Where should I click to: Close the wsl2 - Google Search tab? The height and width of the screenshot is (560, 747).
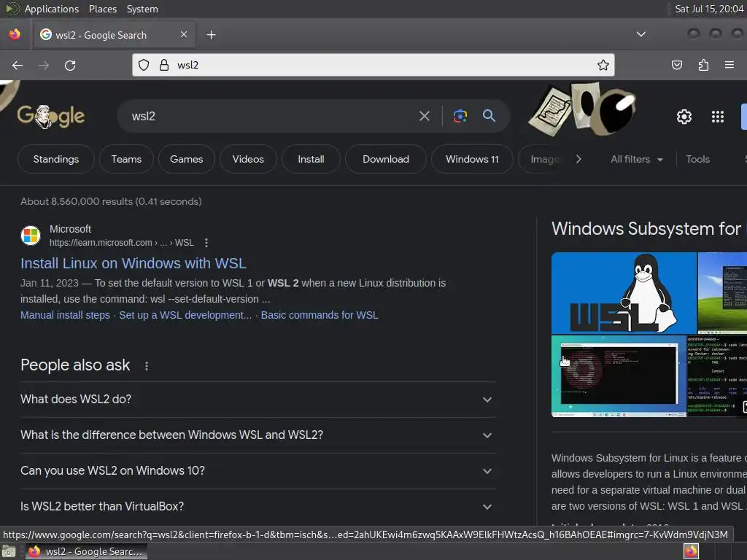coord(184,34)
